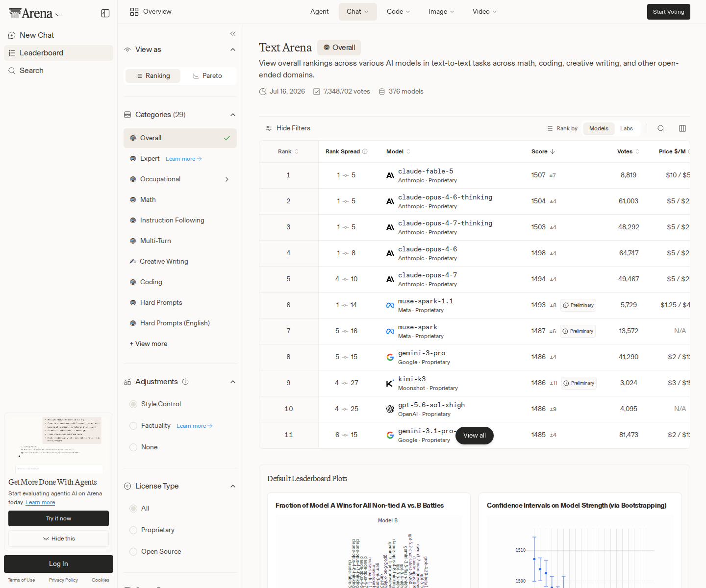Open Expert Learn more link

coord(184,159)
